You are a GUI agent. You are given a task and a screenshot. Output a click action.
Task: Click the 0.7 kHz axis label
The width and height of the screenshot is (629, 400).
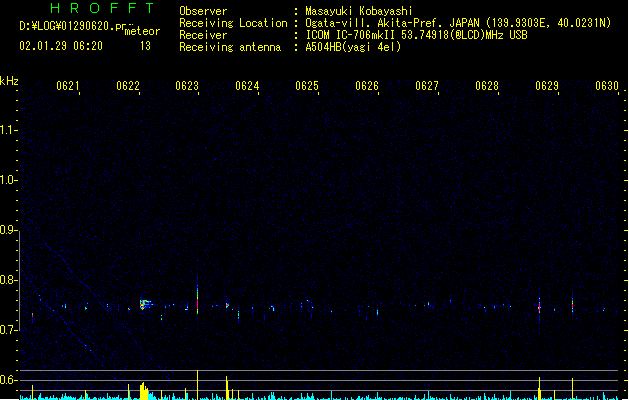coord(8,330)
